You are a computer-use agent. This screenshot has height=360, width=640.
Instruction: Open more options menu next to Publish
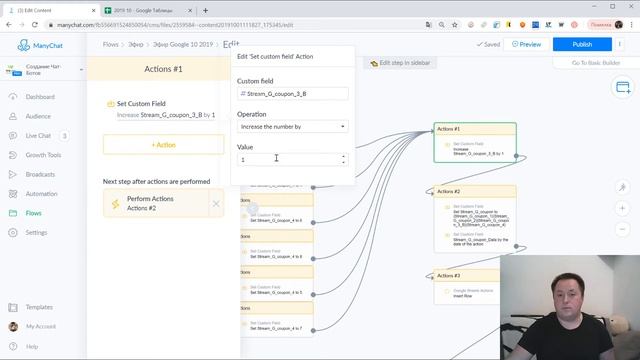pos(620,44)
